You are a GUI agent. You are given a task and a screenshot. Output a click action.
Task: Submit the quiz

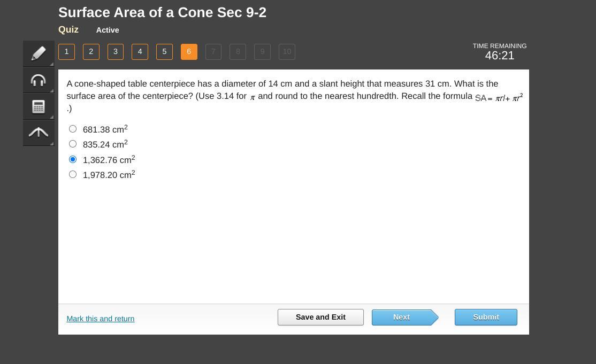pos(486,317)
